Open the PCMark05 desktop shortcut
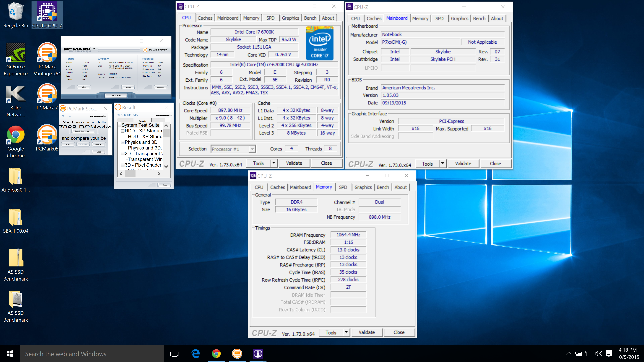 47,138
